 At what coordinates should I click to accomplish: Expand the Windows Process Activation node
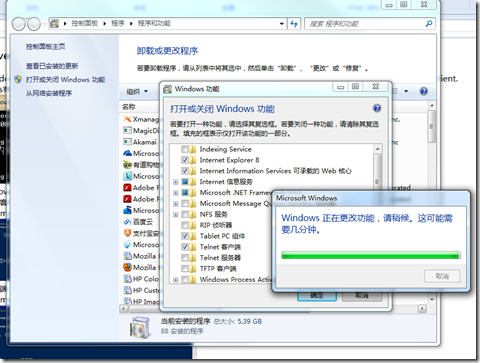click(175, 280)
